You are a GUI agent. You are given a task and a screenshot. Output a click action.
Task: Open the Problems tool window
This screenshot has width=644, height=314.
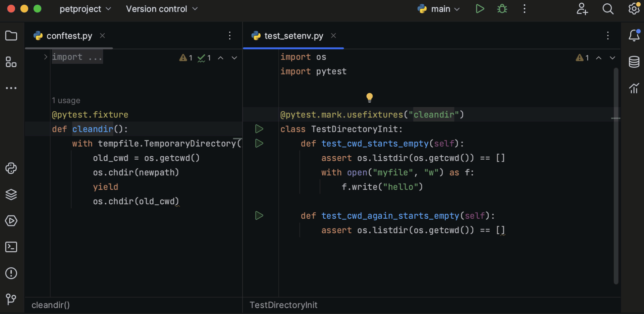[11, 273]
